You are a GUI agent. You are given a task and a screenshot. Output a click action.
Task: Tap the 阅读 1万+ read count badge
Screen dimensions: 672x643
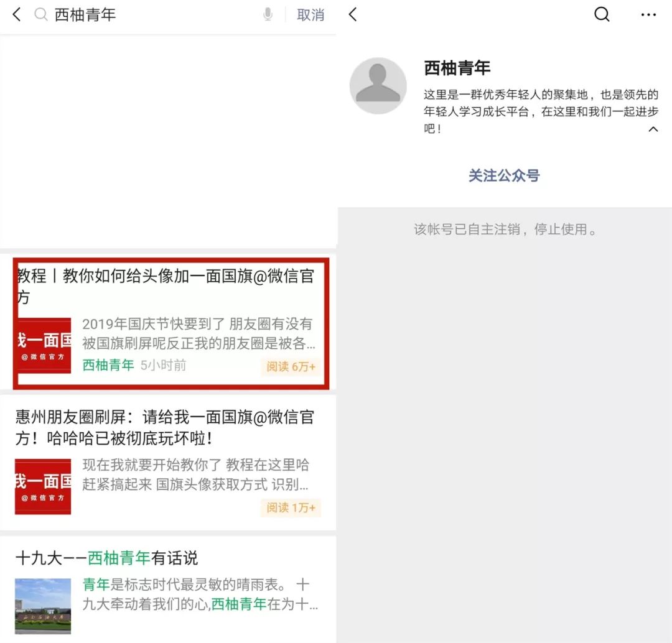[291, 507]
